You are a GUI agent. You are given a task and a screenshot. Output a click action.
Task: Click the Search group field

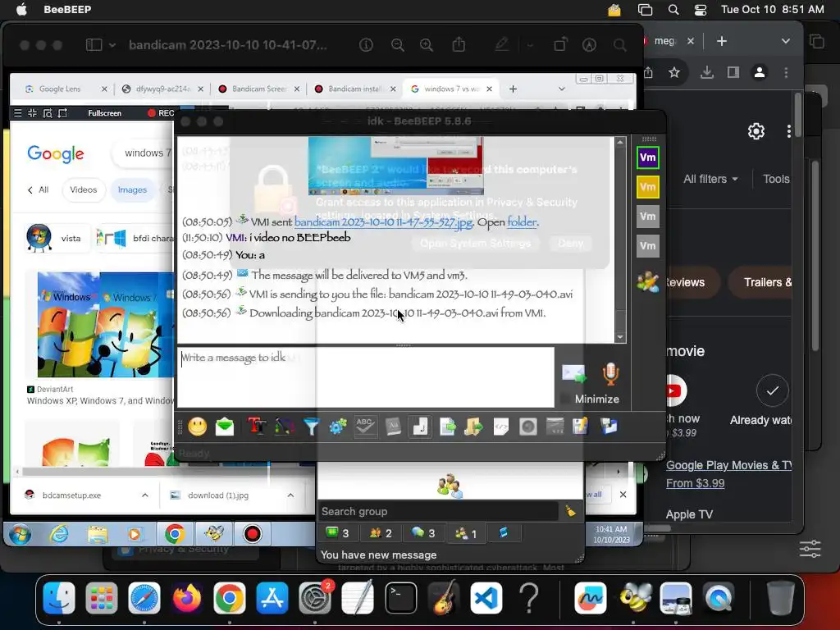439,512
